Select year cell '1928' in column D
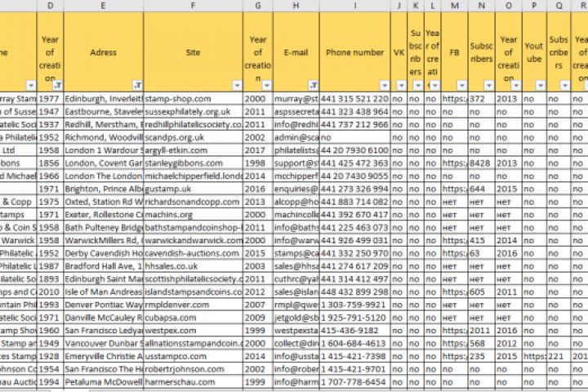588x392 pixels. pyautogui.click(x=51, y=356)
